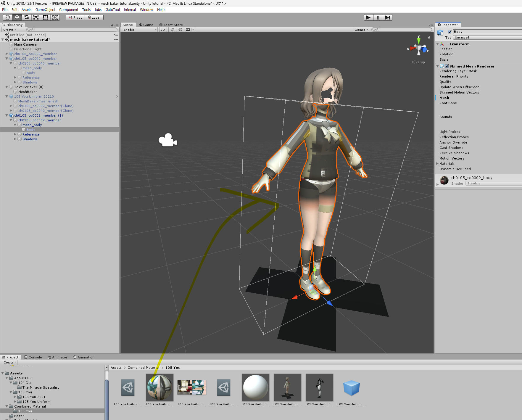Select the Scale tool

pos(36,17)
